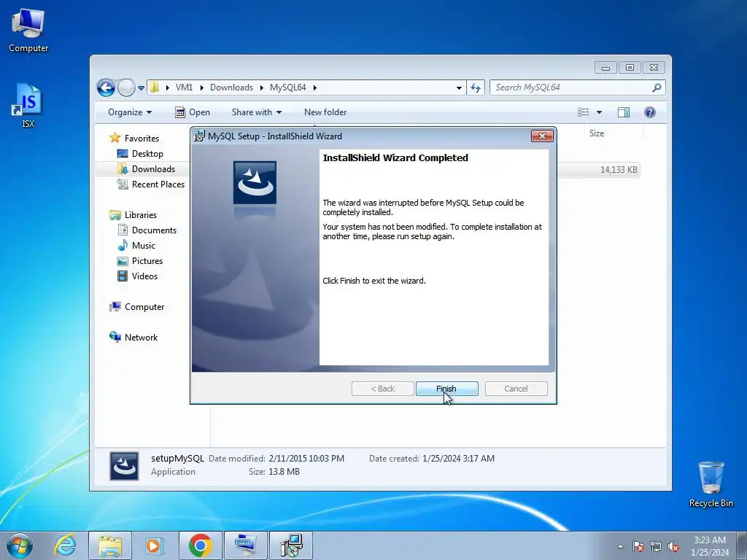Open Videos library
Viewport: 747px width, 560px height.
tap(144, 276)
